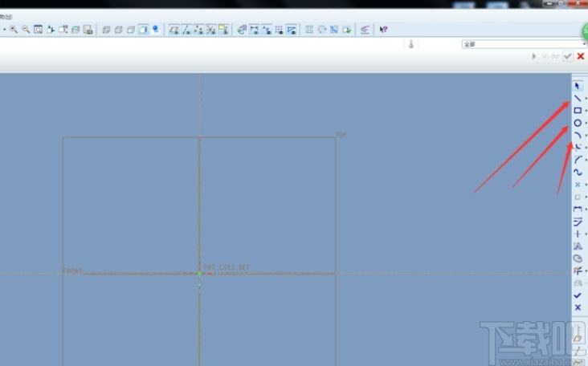
Task: Click the grey checkmark accept button
Action: coord(568,56)
